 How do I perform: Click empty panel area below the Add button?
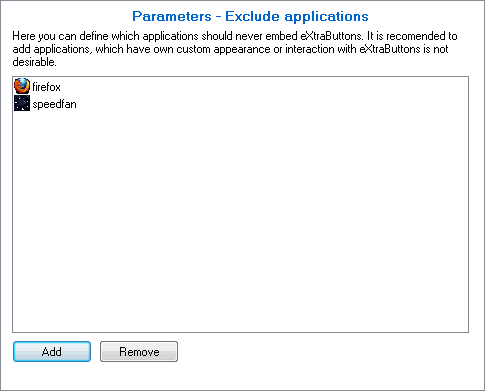tap(52, 375)
